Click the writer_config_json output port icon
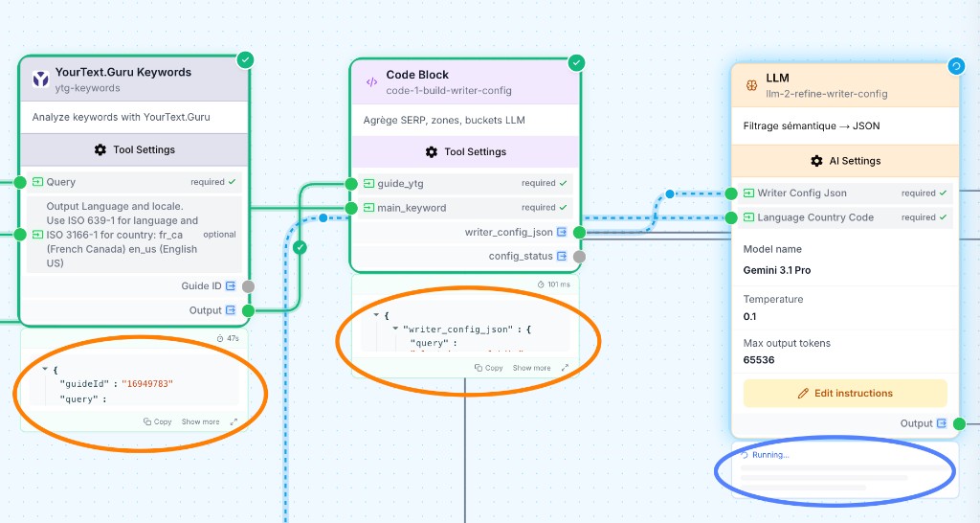This screenshot has height=523, width=980. pos(562,232)
